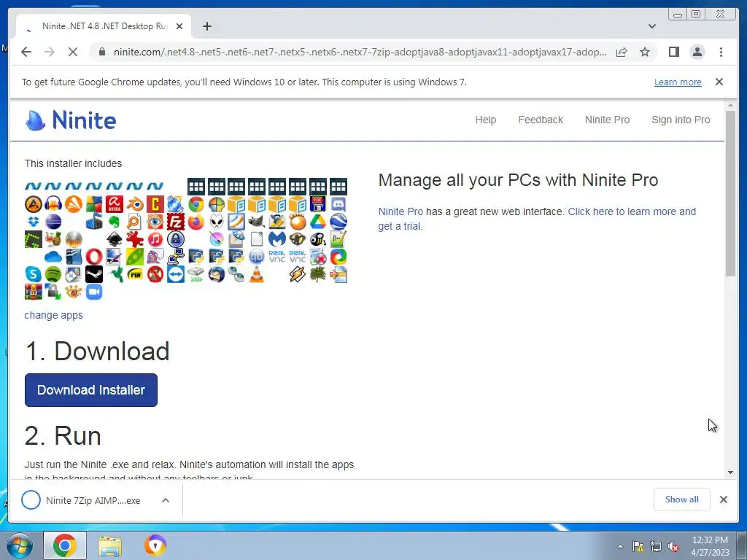Open Chrome side panel
Viewport: 747px width, 560px height.
coord(673,52)
